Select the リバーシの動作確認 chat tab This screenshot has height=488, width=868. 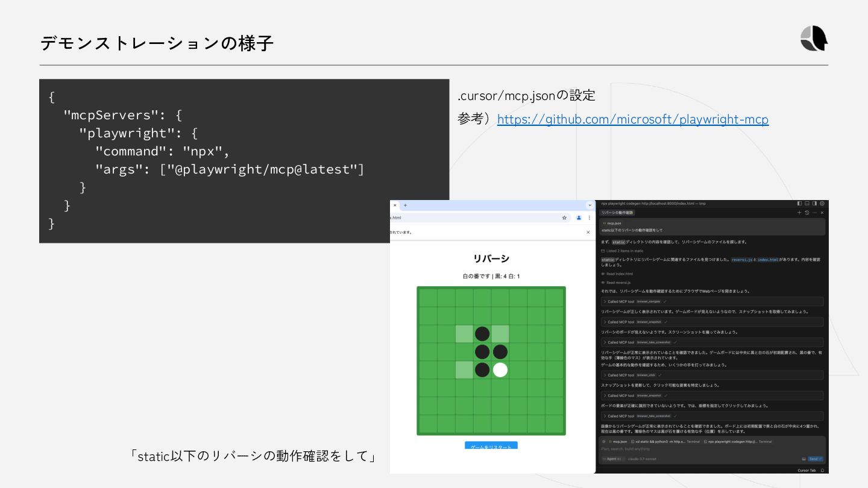click(617, 213)
